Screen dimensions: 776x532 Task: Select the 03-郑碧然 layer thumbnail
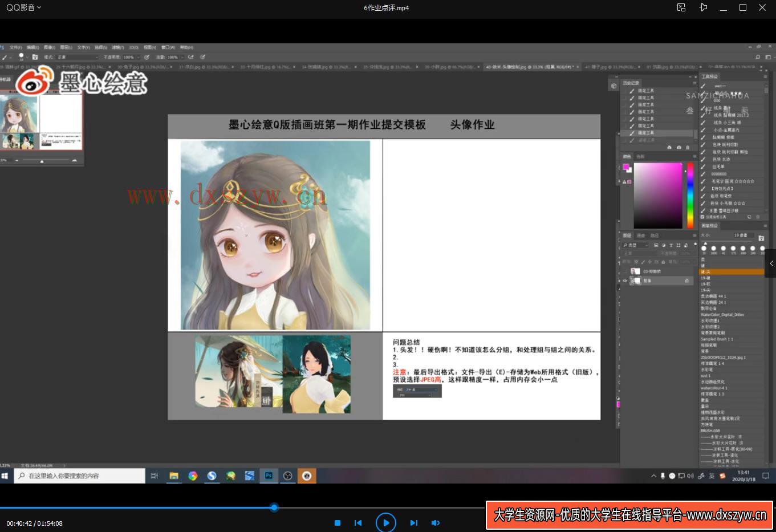click(635, 271)
